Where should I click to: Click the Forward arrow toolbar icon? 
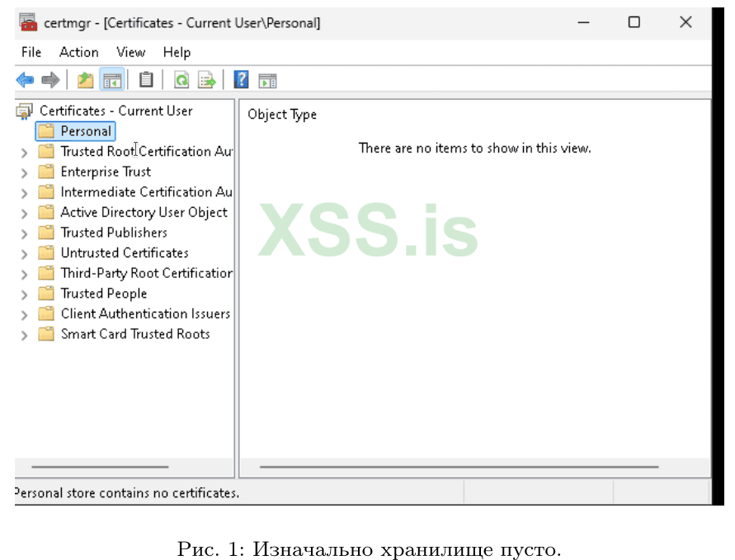tap(50, 80)
